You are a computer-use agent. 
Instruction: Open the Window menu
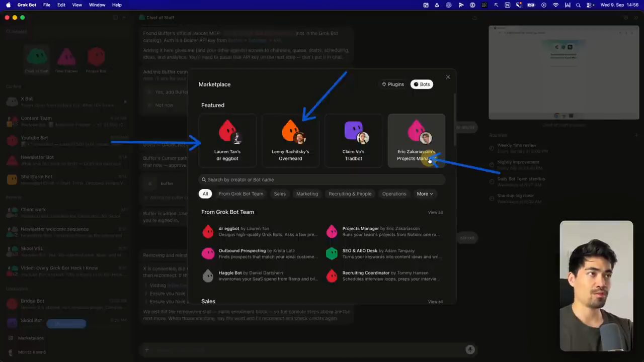coord(97,5)
